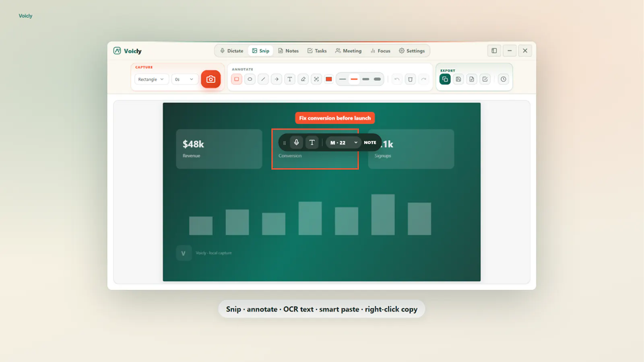Export the snip as a document file
This screenshot has width=644, height=362.
coord(472,79)
